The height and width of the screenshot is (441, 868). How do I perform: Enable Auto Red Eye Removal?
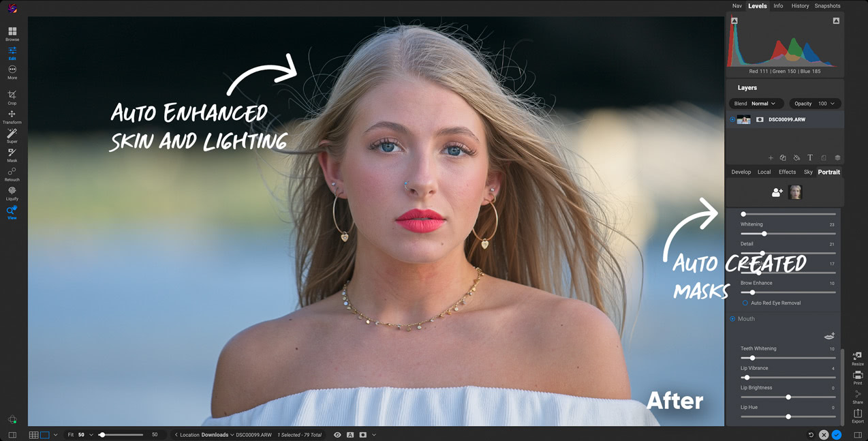[x=745, y=303]
